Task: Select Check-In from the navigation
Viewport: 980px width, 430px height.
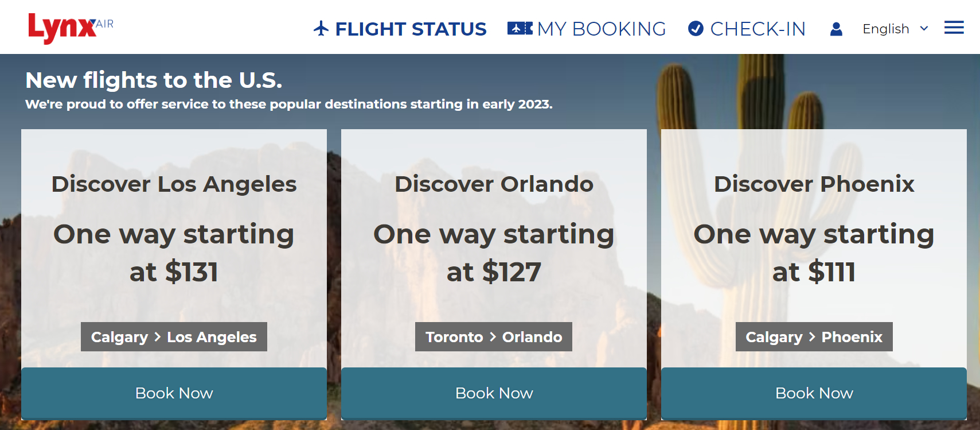Action: [758, 29]
